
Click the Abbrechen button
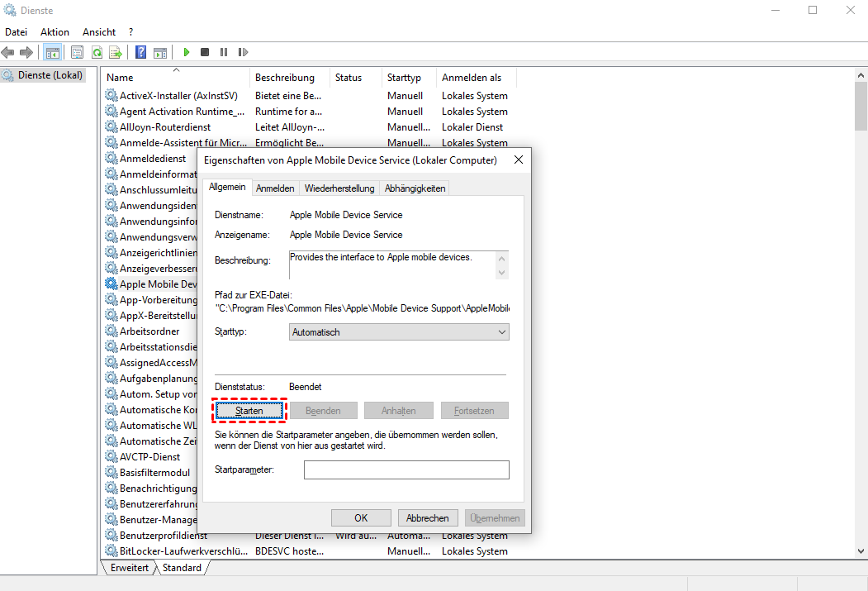pyautogui.click(x=428, y=518)
